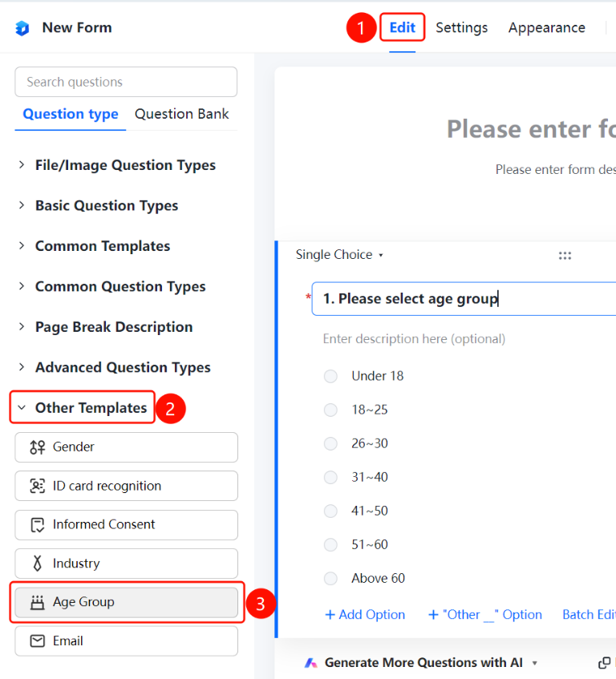This screenshot has height=679, width=616.
Task: Add the Email template question
Action: point(126,641)
